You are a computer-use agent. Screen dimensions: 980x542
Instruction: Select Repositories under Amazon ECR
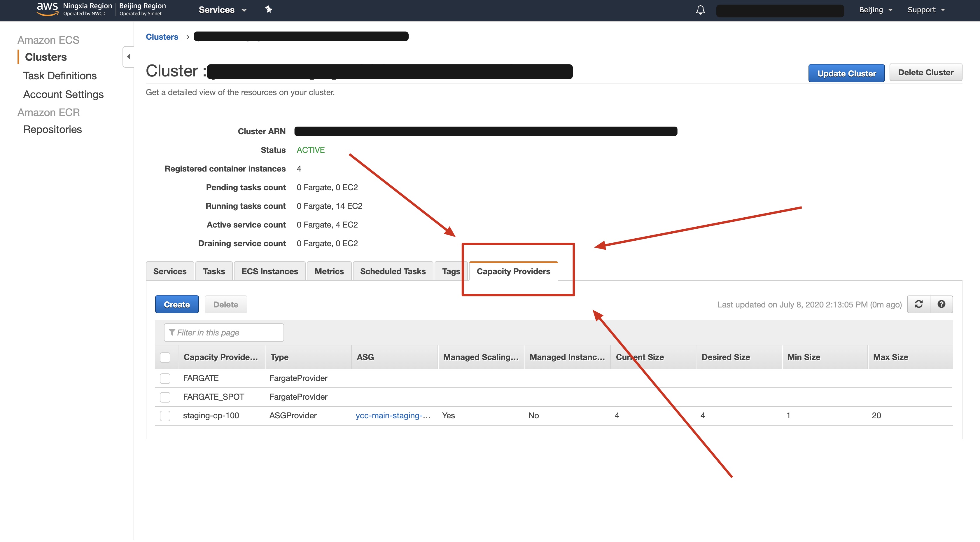52,129
